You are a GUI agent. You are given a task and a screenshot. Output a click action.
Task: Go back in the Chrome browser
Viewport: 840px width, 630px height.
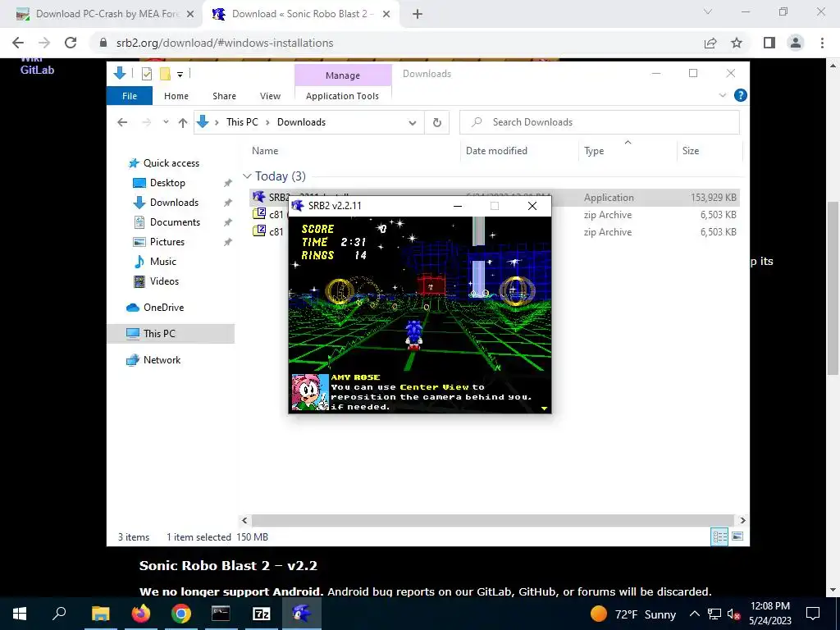point(18,43)
